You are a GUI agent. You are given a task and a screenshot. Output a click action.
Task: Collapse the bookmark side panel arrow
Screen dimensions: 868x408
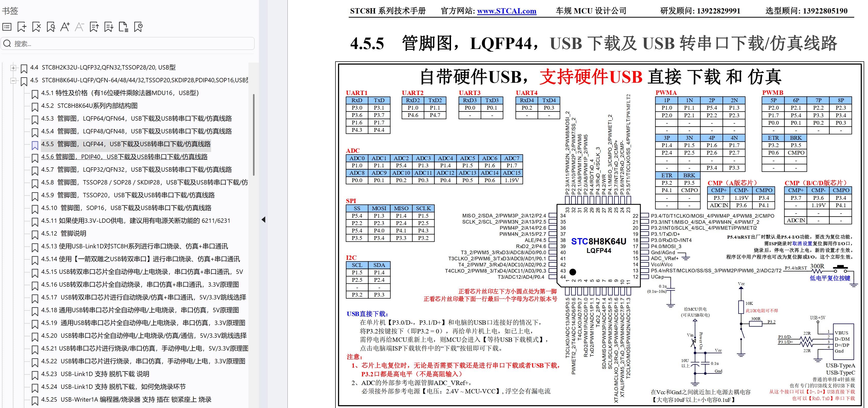point(263,220)
